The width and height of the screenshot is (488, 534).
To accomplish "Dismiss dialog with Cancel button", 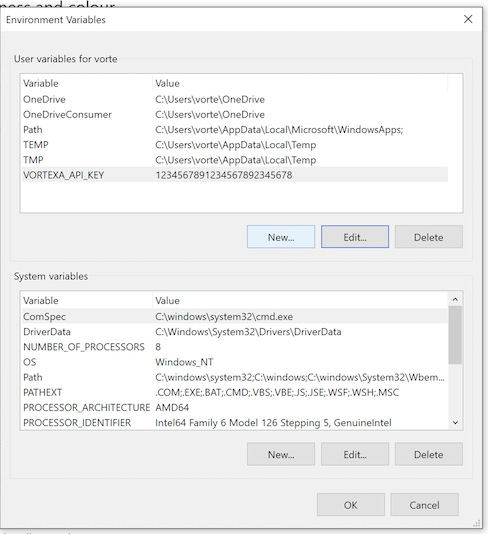I will click(x=424, y=504).
